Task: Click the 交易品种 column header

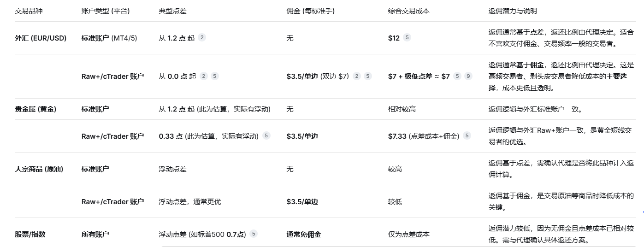Action: [x=29, y=11]
